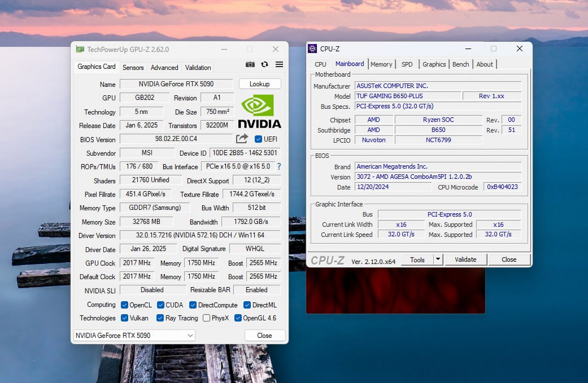
Task: Click the Bandwidth value 1792.0 GB/s
Action: [x=251, y=222]
